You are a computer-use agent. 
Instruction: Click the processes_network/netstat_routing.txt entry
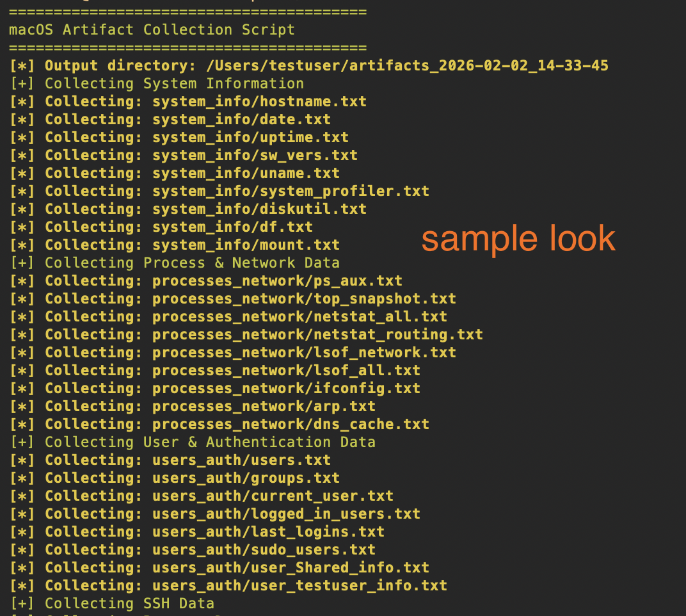pyautogui.click(x=317, y=335)
